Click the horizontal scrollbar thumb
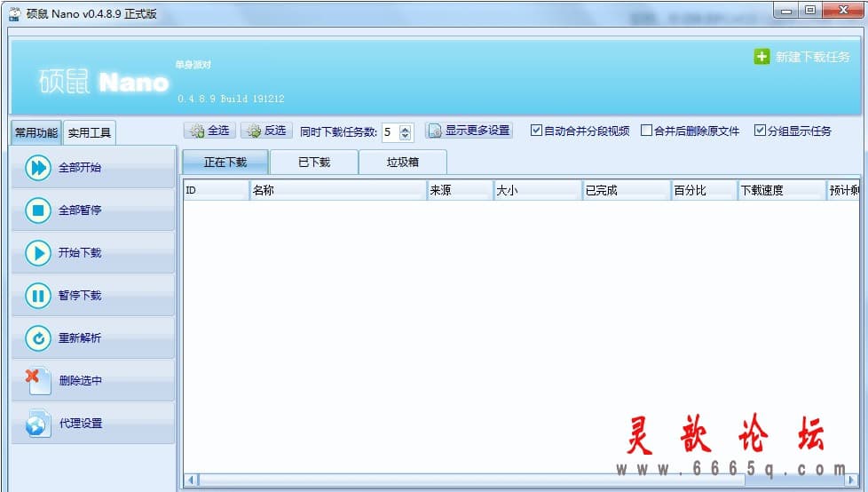This screenshot has width=868, height=492. click(471, 480)
